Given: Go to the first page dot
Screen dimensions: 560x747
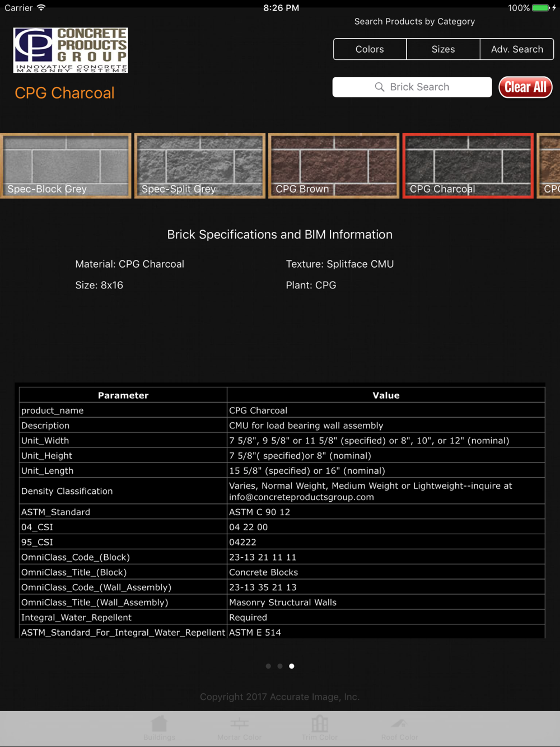Looking at the screenshot, I should pyautogui.click(x=268, y=666).
